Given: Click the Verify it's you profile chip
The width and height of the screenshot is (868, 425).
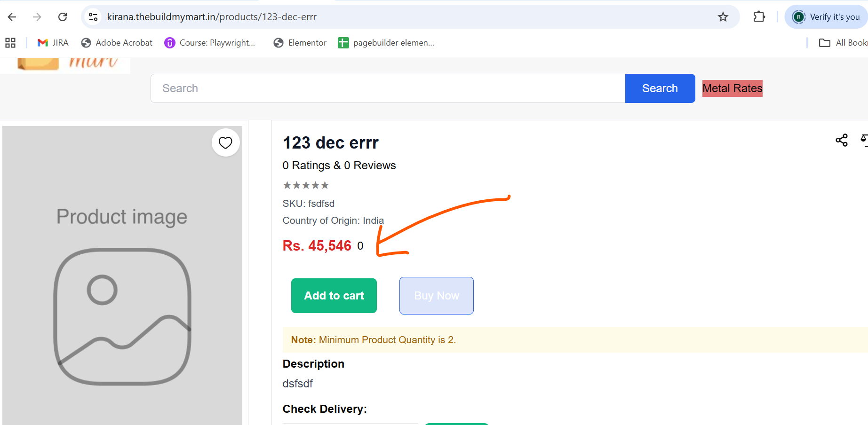Looking at the screenshot, I should coord(826,17).
